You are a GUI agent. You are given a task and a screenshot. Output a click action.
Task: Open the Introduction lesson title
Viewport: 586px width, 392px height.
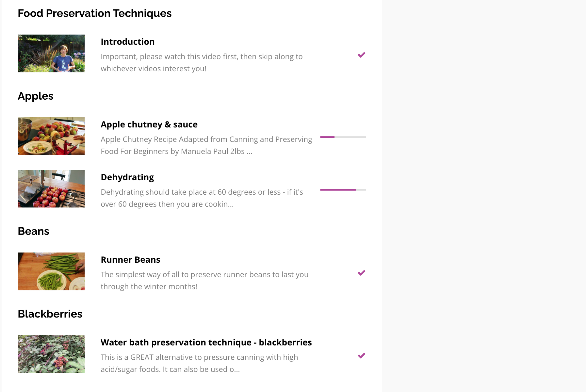[x=128, y=42]
